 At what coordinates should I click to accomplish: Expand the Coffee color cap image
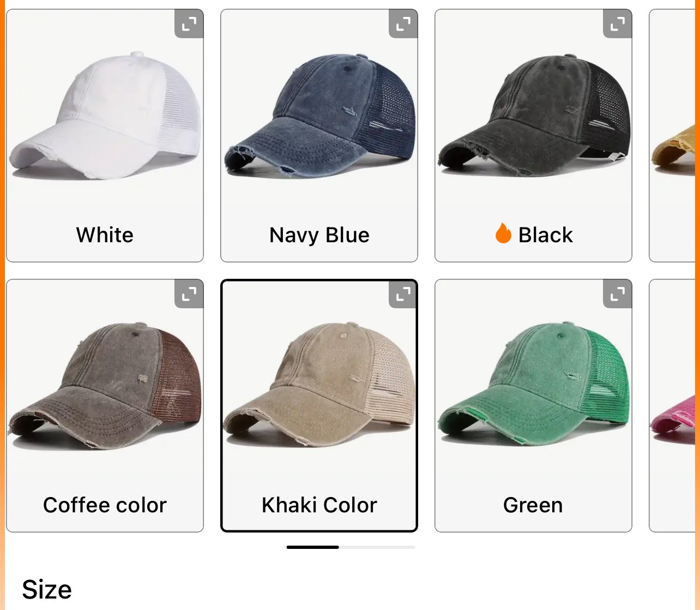pos(189,294)
